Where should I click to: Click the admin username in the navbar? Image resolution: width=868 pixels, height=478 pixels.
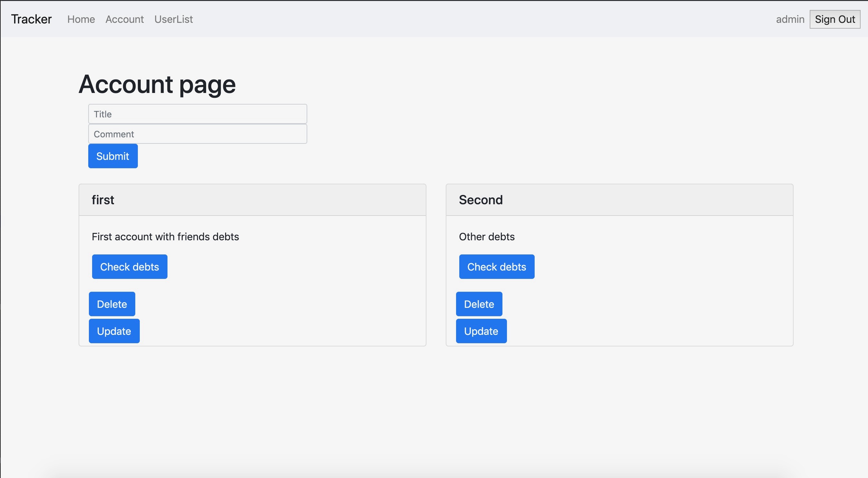[x=790, y=19]
